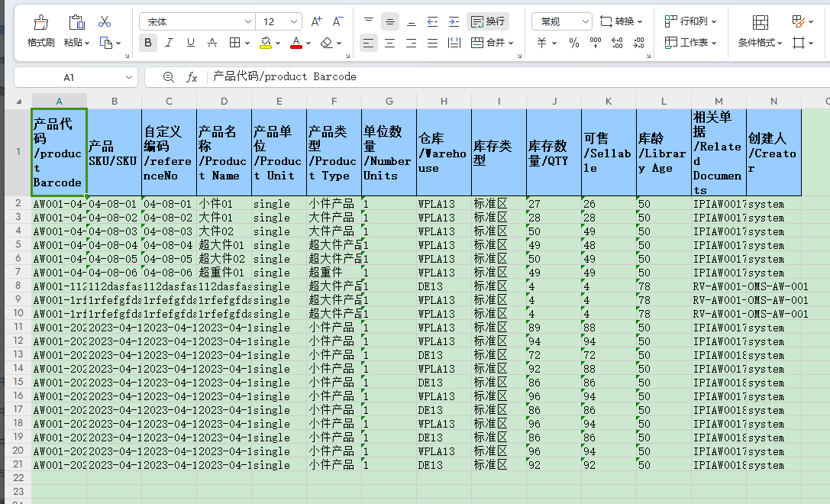Viewport: 830px width, 504px height.
Task: Increase indent in the cell
Action: 454,21
